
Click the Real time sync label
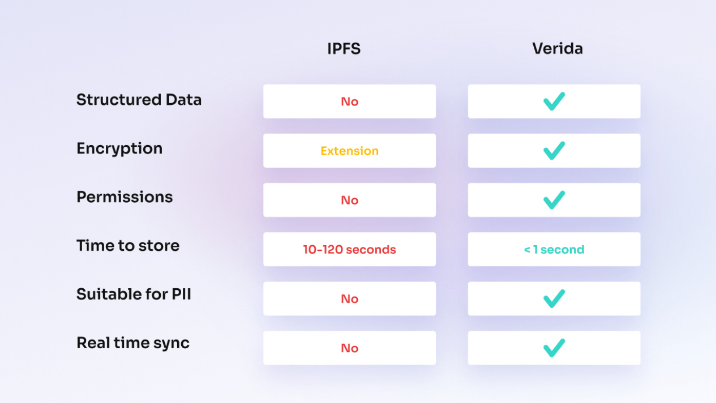(133, 343)
